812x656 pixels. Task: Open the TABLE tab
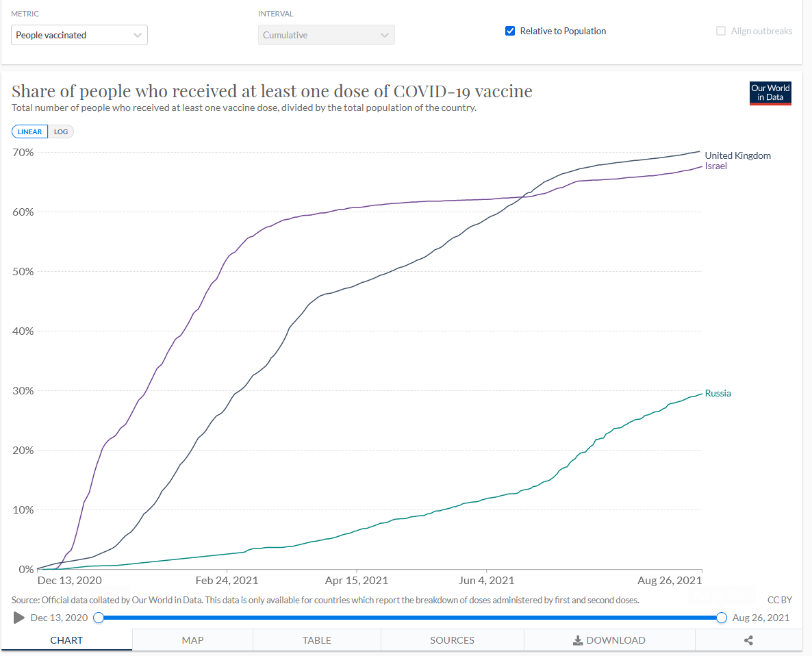coord(316,640)
